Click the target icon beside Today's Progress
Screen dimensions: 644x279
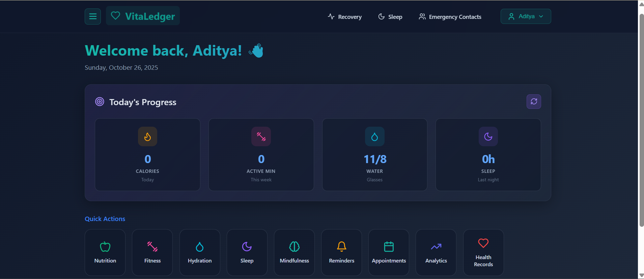(100, 101)
